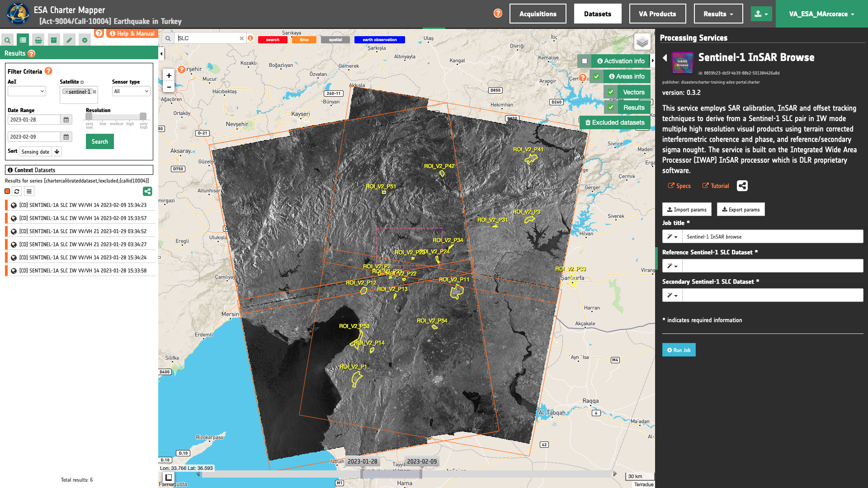The image size is (868, 488).
Task: Click the map footprint toggle icon at bottom-left
Action: [x=169, y=478]
